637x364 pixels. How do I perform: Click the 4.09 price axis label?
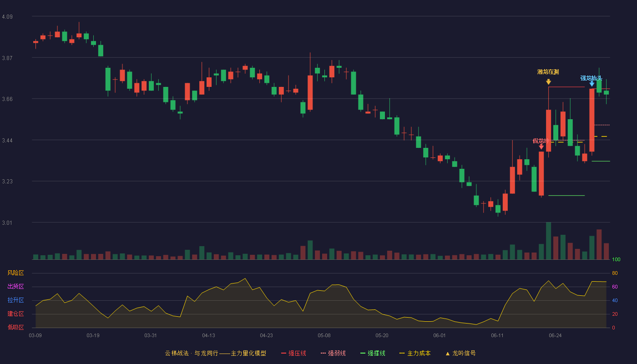pos(7,17)
